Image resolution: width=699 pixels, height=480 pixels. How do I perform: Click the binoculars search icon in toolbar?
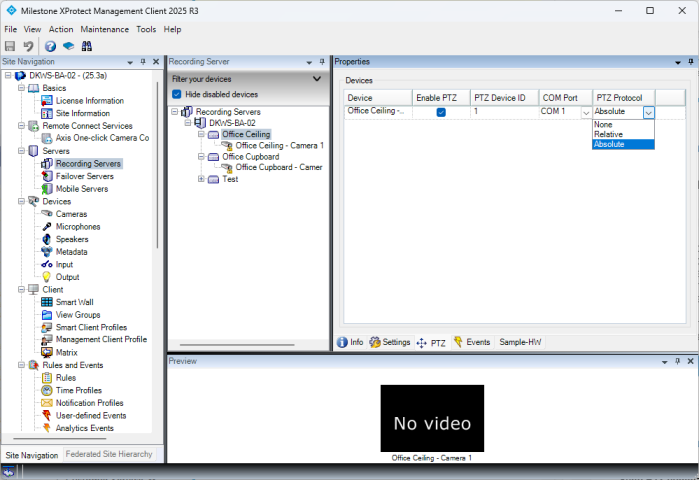pos(87,46)
